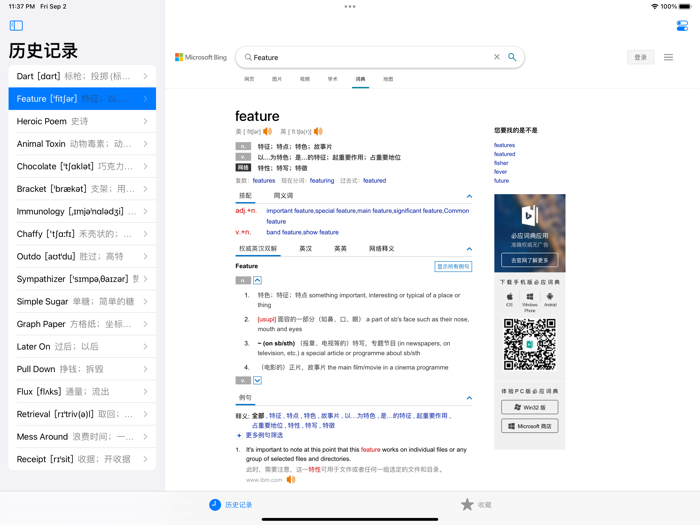Viewport: 700px width, 525px height.
Task: Focus the Bing search field containing Feature
Action: (379, 57)
